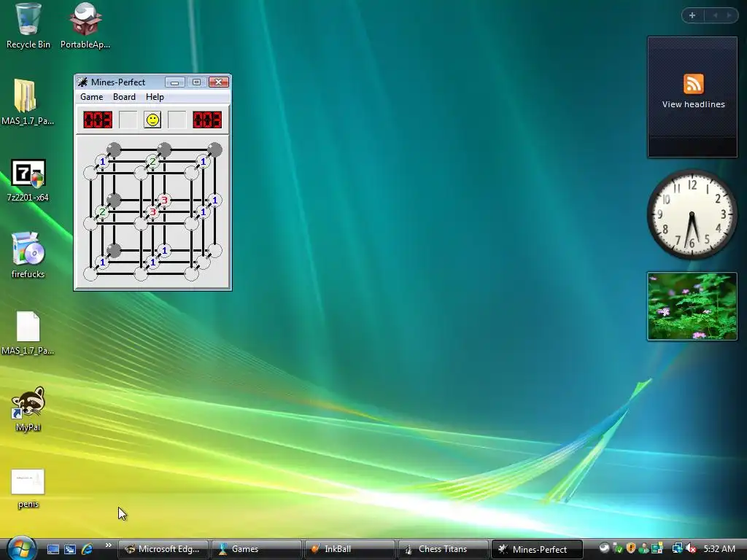Click the yellow smiley face reset button
This screenshot has width=747, height=560.
[152, 120]
